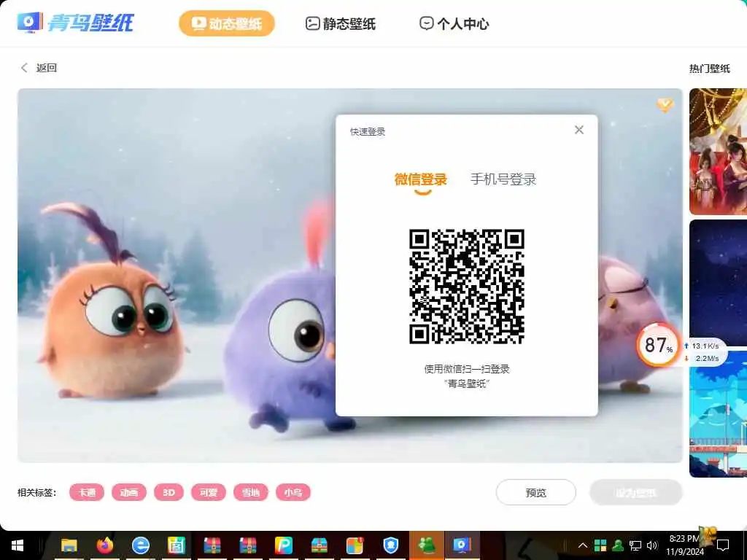Viewport: 747px width, 560px height.
Task: Select the 微信登录 login tab
Action: [421, 179]
